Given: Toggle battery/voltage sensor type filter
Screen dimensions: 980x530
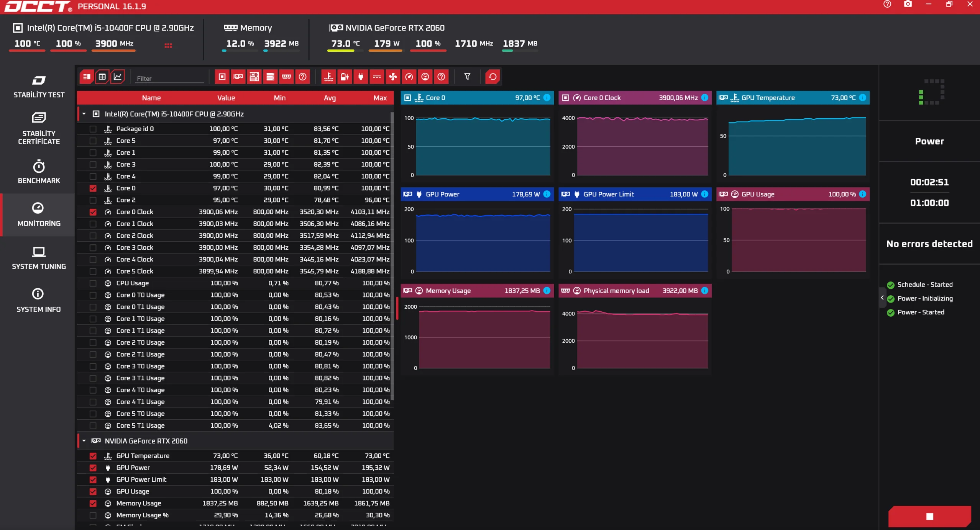Looking at the screenshot, I should (x=345, y=77).
